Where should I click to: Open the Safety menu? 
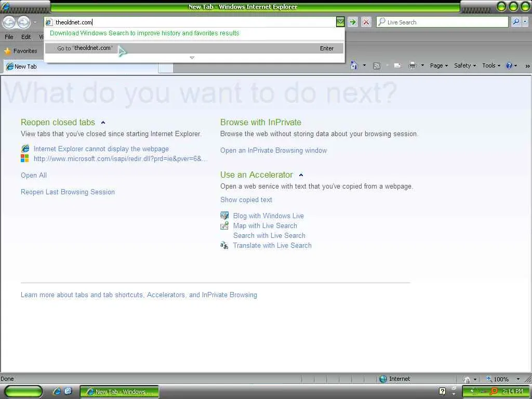click(465, 65)
